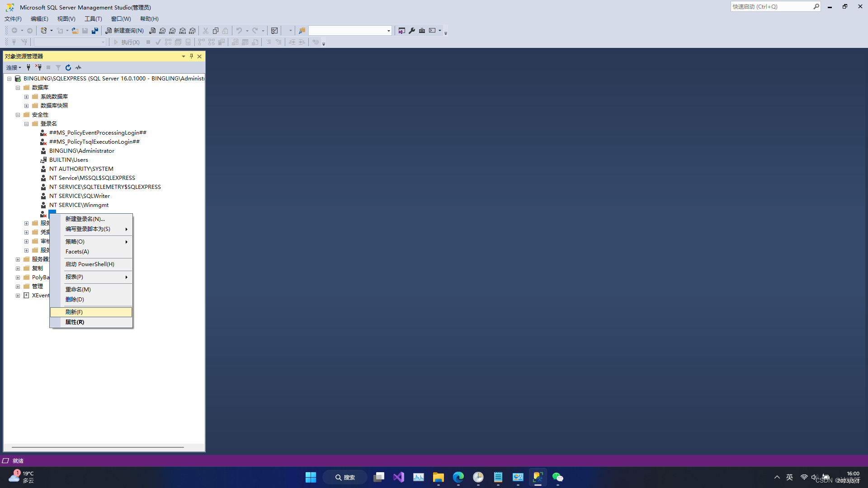Click the auto-hide pin on Object Explorer
The width and height of the screenshot is (868, 488).
(191, 56)
